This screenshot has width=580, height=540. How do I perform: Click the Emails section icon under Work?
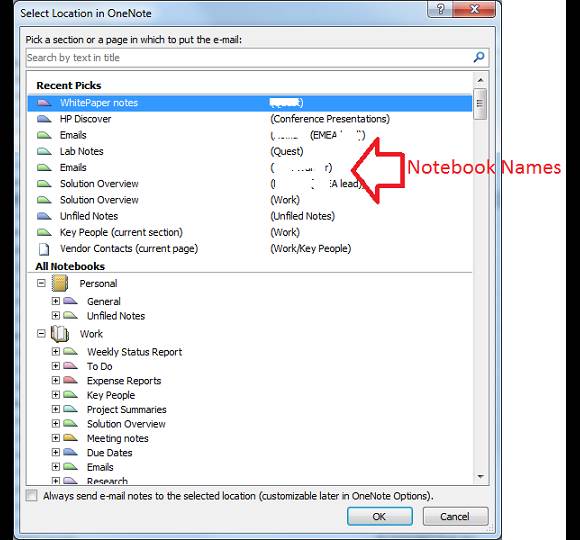pyautogui.click(x=70, y=467)
